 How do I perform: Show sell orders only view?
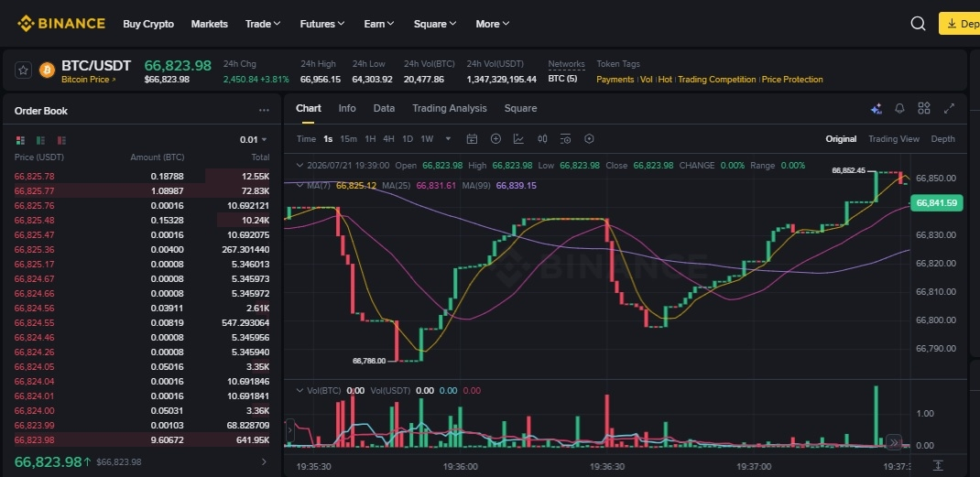(61, 140)
